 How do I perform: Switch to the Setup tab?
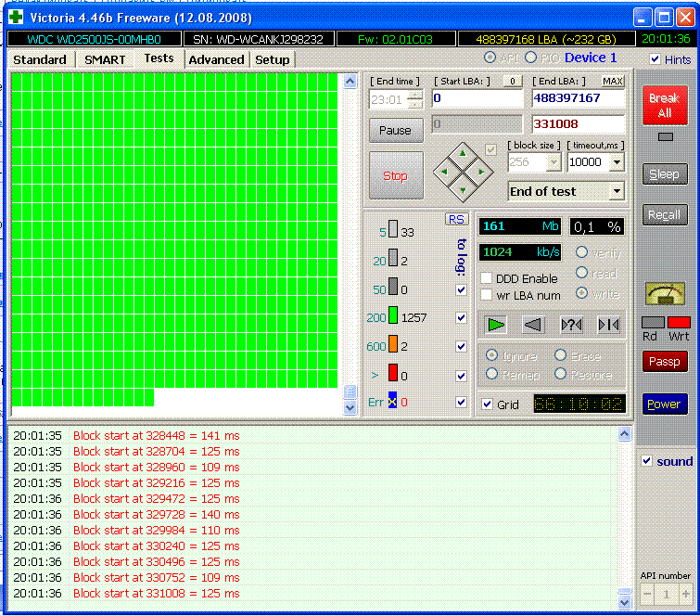pyautogui.click(x=273, y=60)
